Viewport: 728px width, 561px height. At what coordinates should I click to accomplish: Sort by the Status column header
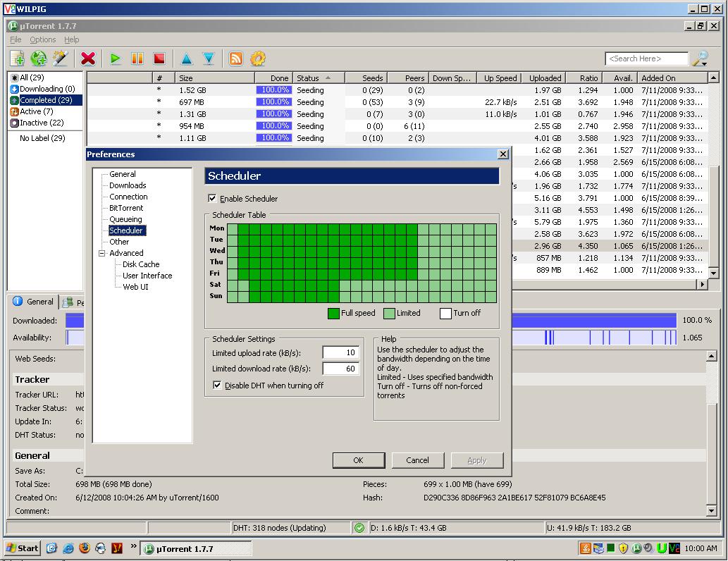click(x=319, y=78)
